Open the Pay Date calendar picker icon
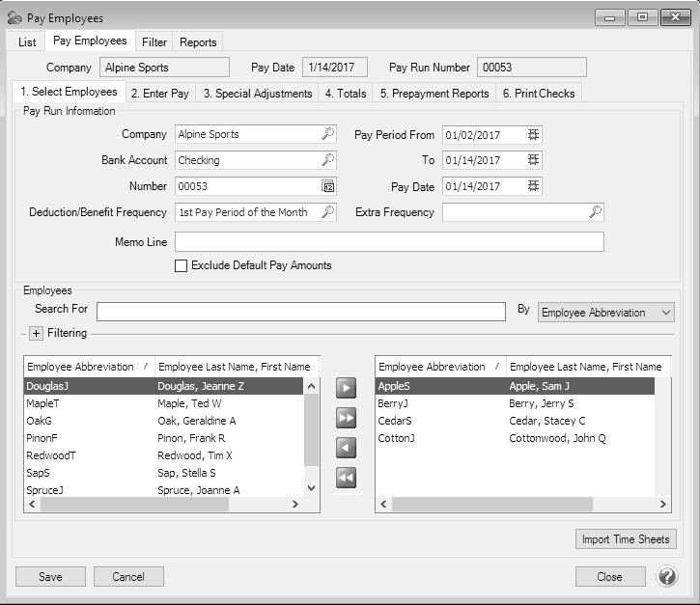Viewport: 700px width, 605px height. (534, 186)
